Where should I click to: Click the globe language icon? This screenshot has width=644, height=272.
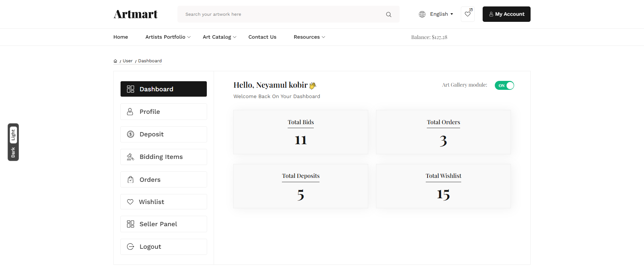click(422, 14)
